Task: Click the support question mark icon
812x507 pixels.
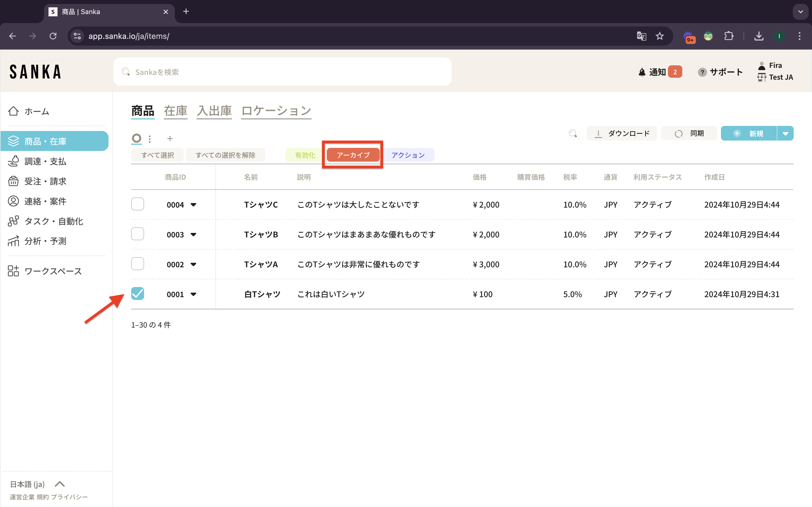Action: click(702, 72)
